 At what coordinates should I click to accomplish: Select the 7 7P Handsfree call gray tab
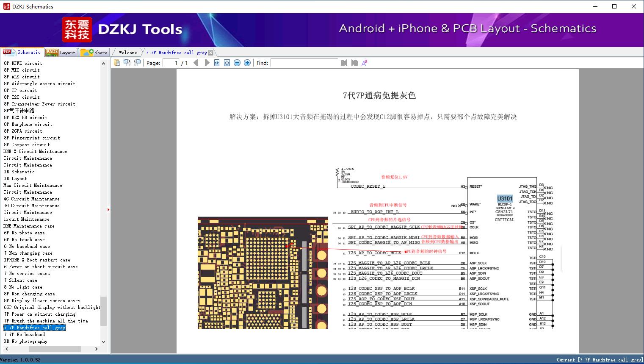tap(176, 53)
